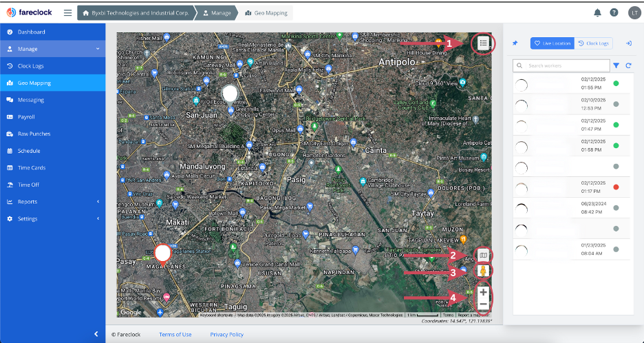Image resolution: width=644 pixels, height=343 pixels.
Task: Refresh the workers list
Action: click(628, 65)
